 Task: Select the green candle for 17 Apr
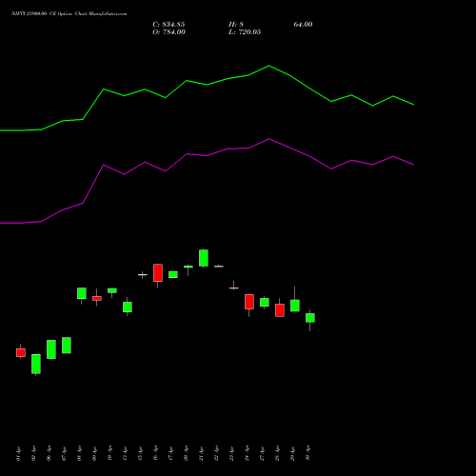point(173,274)
